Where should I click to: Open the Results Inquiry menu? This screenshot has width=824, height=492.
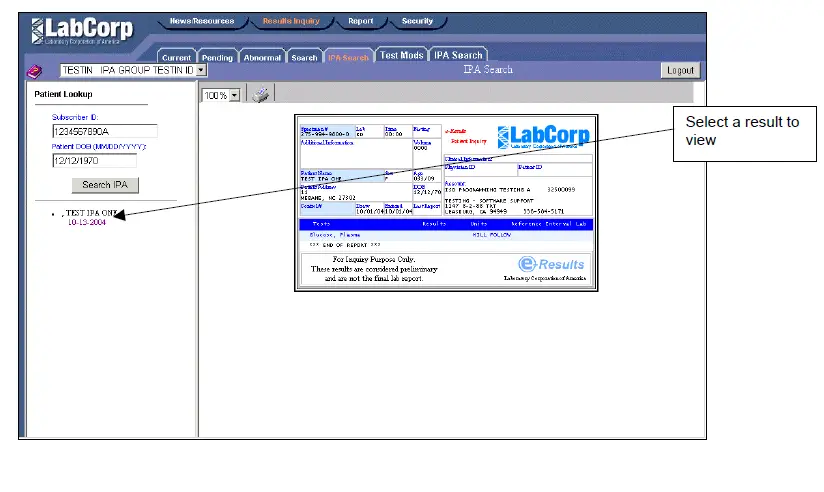(x=291, y=21)
